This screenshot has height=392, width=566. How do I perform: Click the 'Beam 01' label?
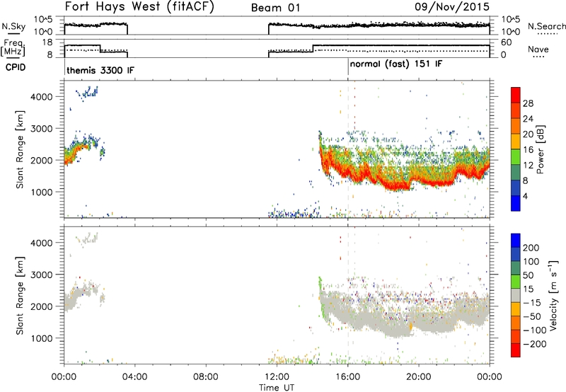(275, 8)
